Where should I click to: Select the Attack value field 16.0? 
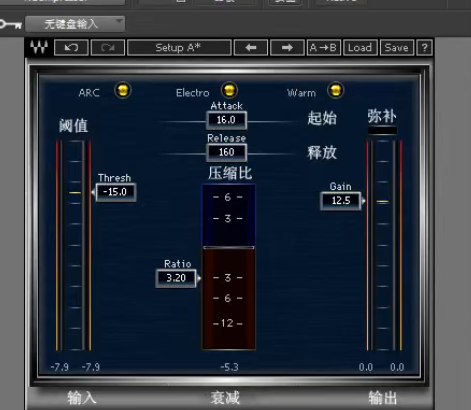click(x=226, y=120)
